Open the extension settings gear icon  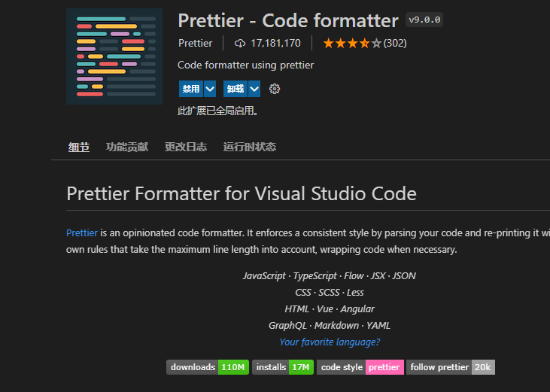[275, 89]
